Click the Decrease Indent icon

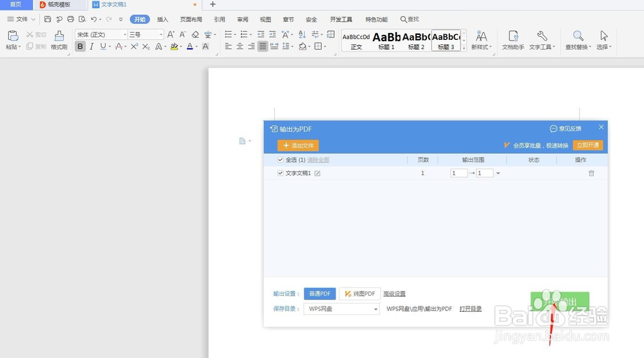click(261, 35)
